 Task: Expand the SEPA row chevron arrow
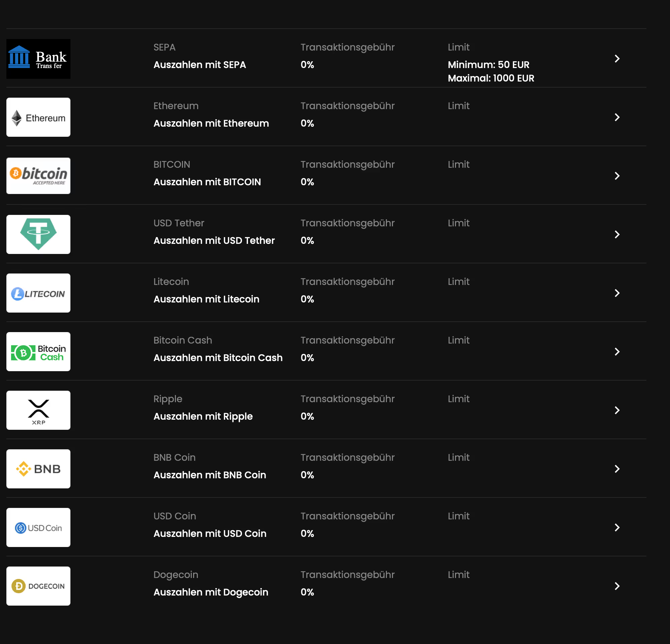tap(617, 59)
